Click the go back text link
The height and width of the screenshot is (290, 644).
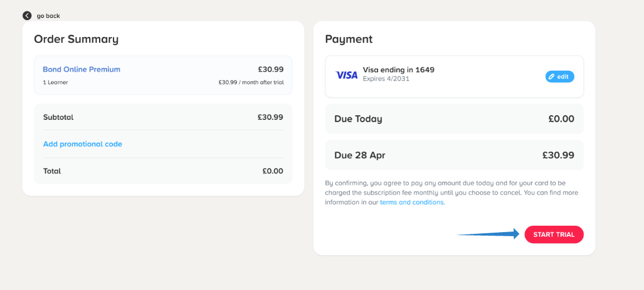click(49, 16)
